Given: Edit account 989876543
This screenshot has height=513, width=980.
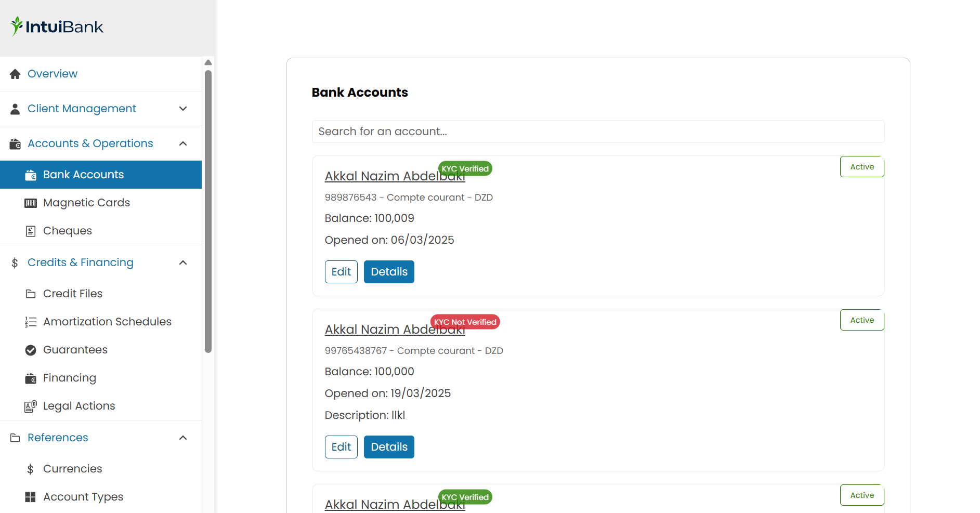Looking at the screenshot, I should (x=341, y=272).
